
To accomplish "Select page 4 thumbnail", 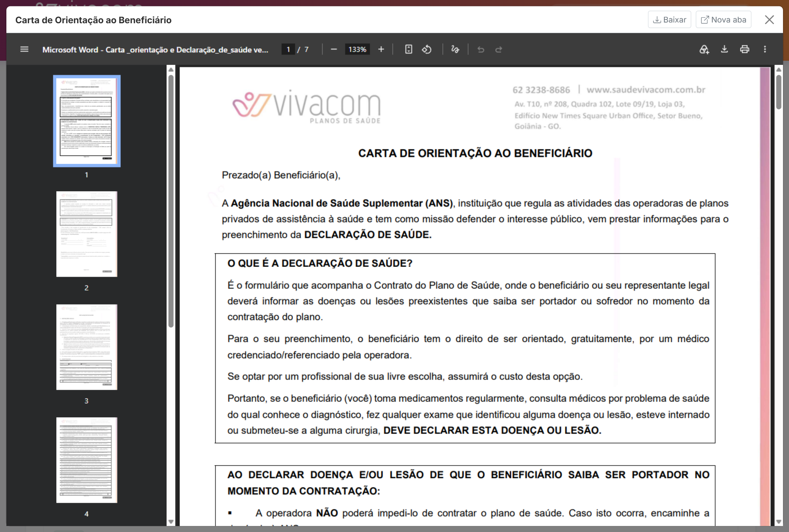I will click(87, 460).
